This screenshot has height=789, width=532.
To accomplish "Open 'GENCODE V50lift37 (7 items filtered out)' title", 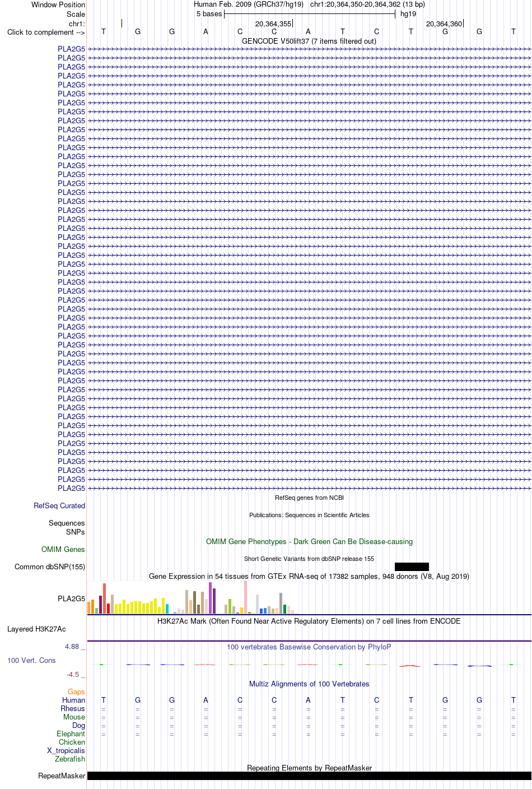I will point(309,41).
